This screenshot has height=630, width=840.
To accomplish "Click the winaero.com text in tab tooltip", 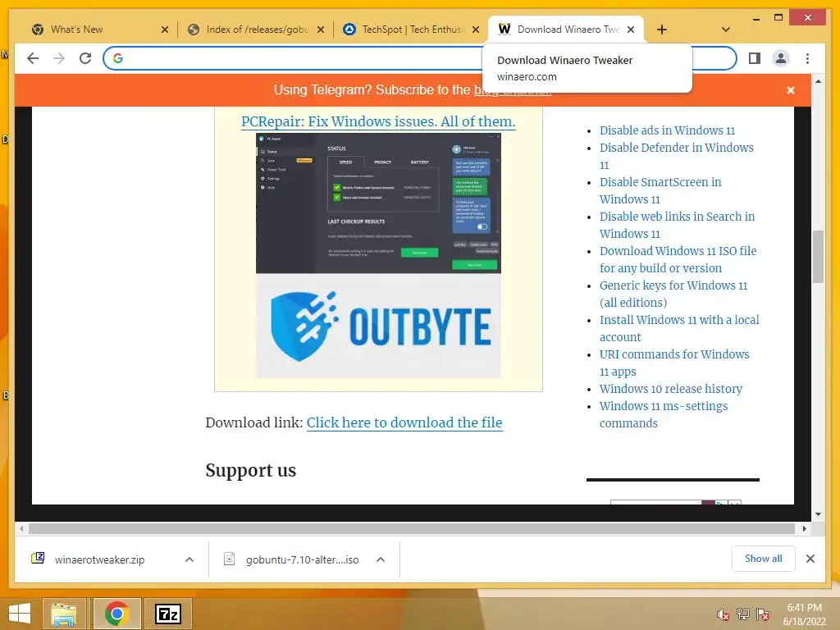I will point(527,76).
